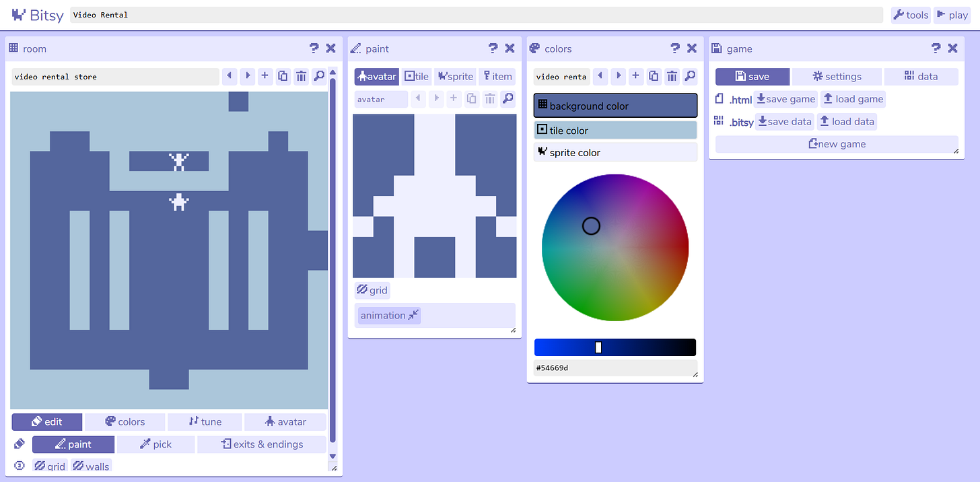Click load game button

[853, 99]
